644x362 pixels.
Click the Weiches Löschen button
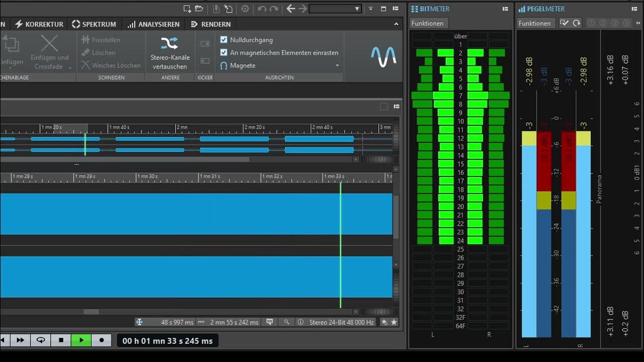pos(111,65)
